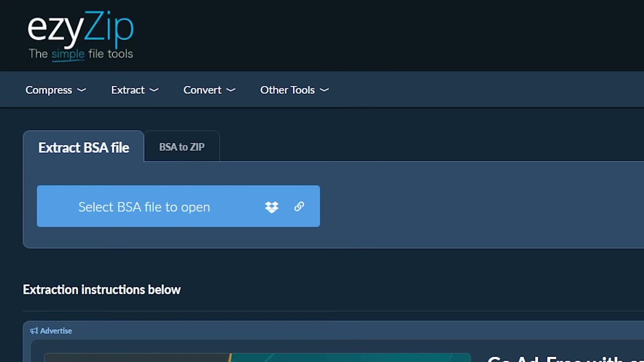Expand the Compress dropdown menu

(x=56, y=90)
